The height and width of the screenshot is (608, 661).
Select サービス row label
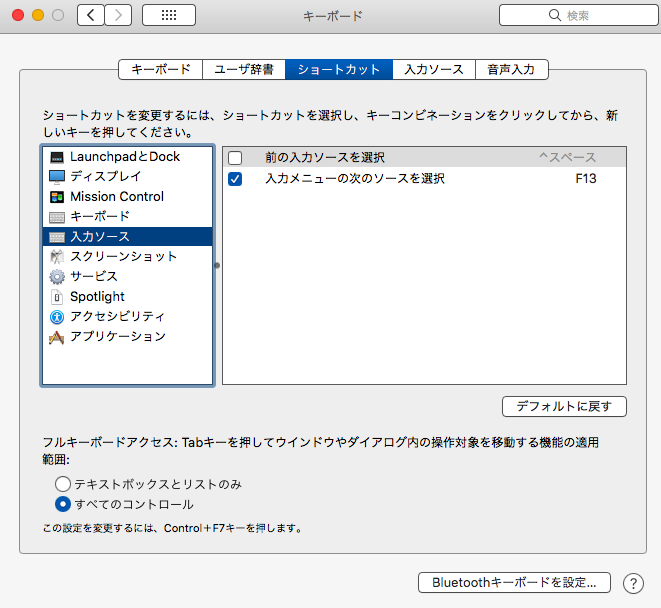94,277
